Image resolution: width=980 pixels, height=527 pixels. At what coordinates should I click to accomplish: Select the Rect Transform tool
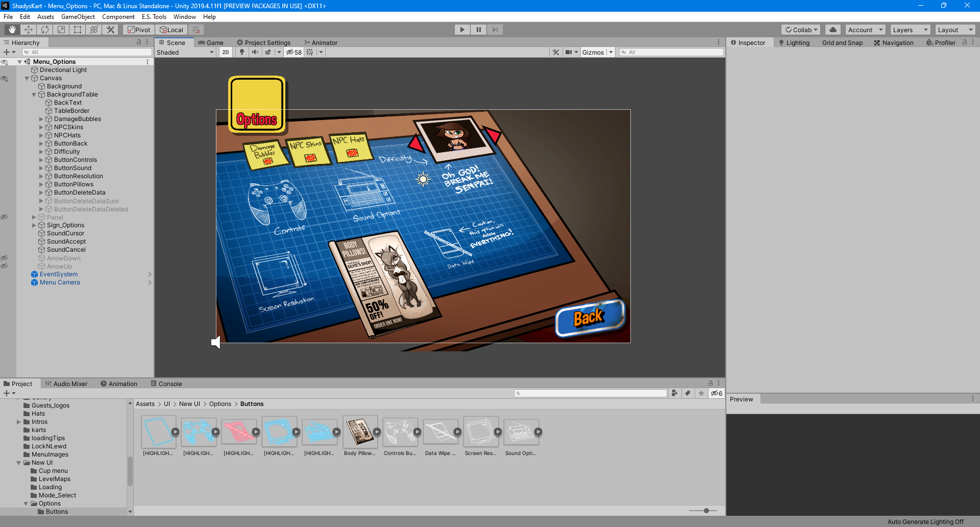(78, 30)
